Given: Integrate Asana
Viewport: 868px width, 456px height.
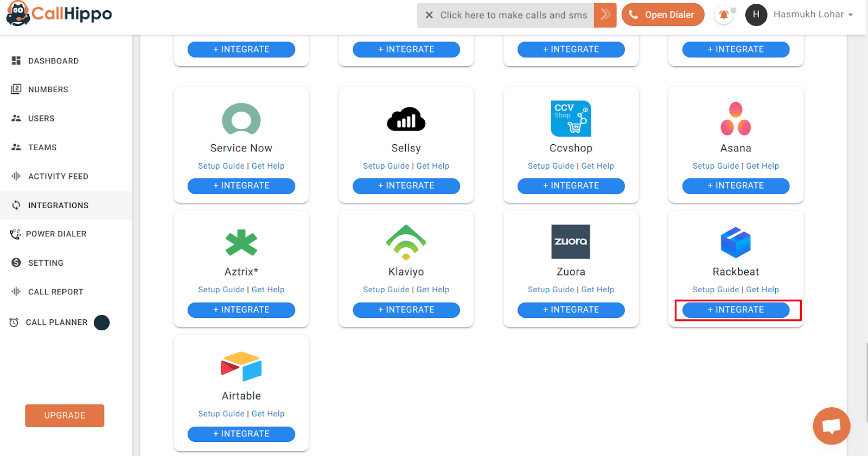Looking at the screenshot, I should (x=736, y=186).
